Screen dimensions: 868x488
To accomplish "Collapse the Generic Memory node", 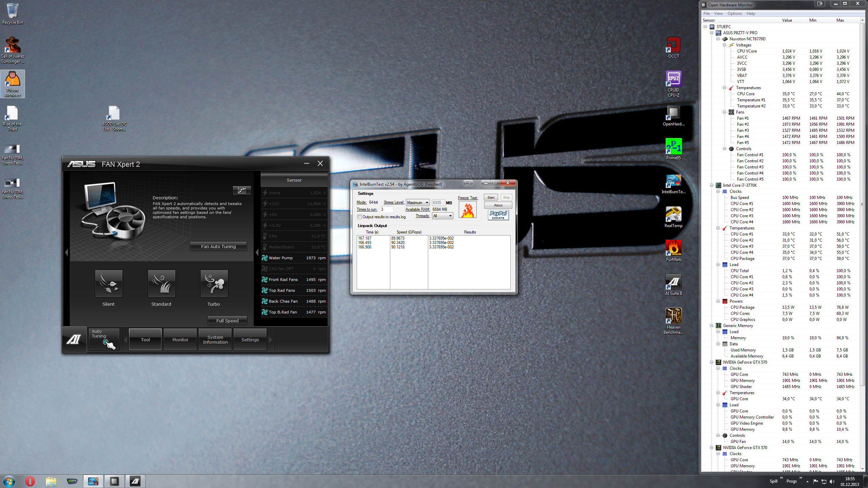I will (x=711, y=325).
